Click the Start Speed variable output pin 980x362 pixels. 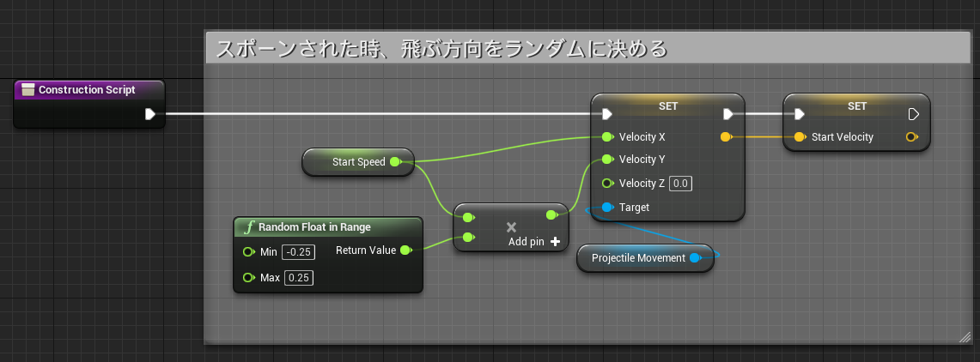click(x=395, y=162)
